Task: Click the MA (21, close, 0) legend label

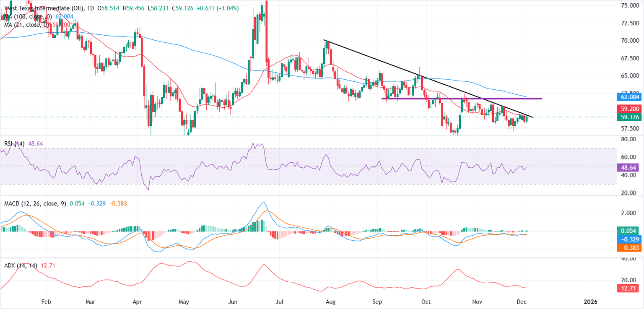Action: tap(26, 25)
